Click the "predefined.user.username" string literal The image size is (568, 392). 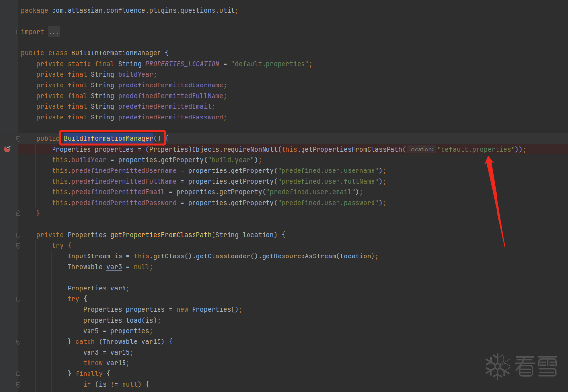click(328, 170)
